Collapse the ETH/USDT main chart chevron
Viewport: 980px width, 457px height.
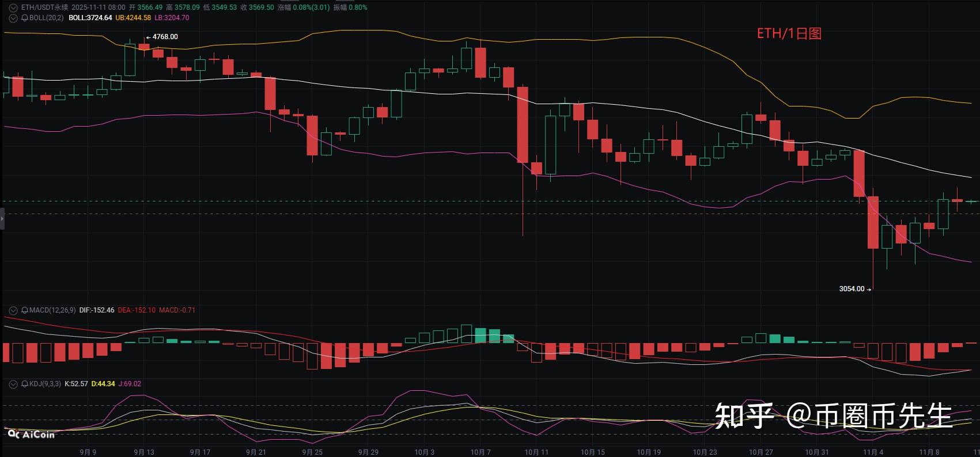pyautogui.click(x=13, y=7)
